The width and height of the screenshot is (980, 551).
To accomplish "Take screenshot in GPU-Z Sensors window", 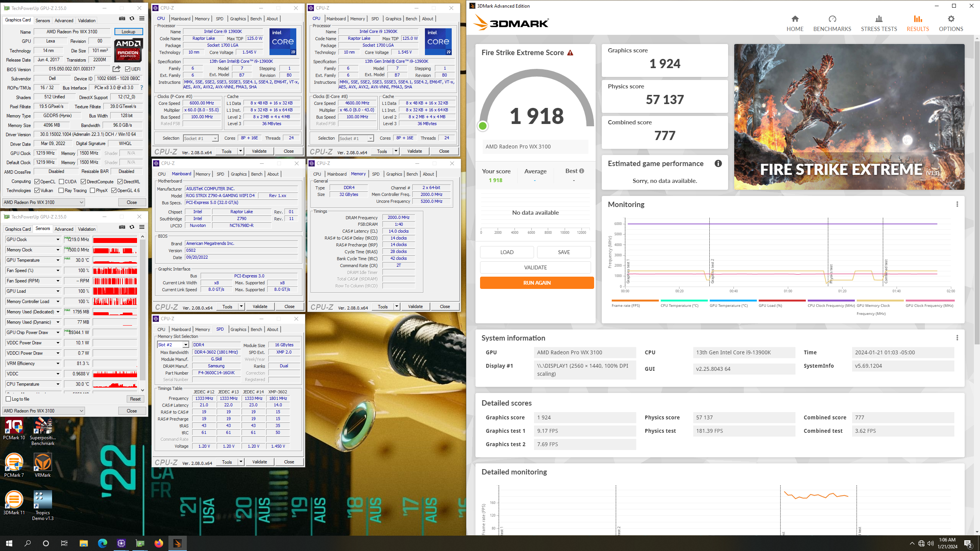I will (x=122, y=227).
